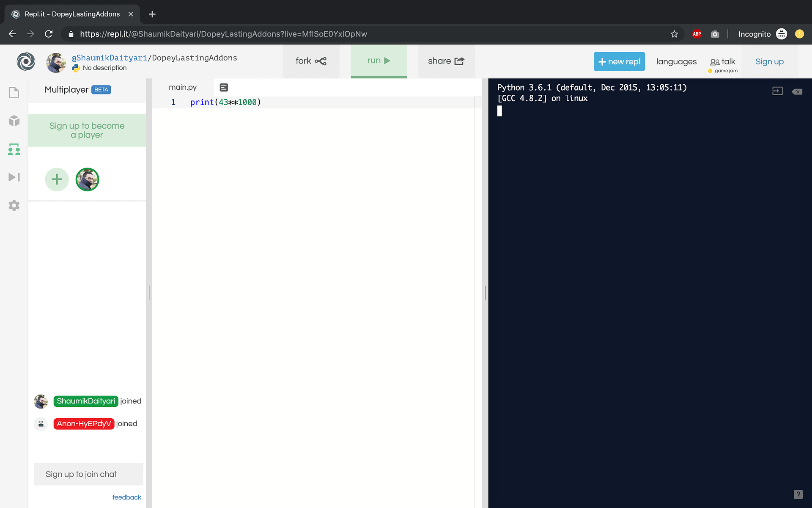The height and width of the screenshot is (508, 812).
Task: Click the code line print(43**1000)
Action: tap(225, 102)
